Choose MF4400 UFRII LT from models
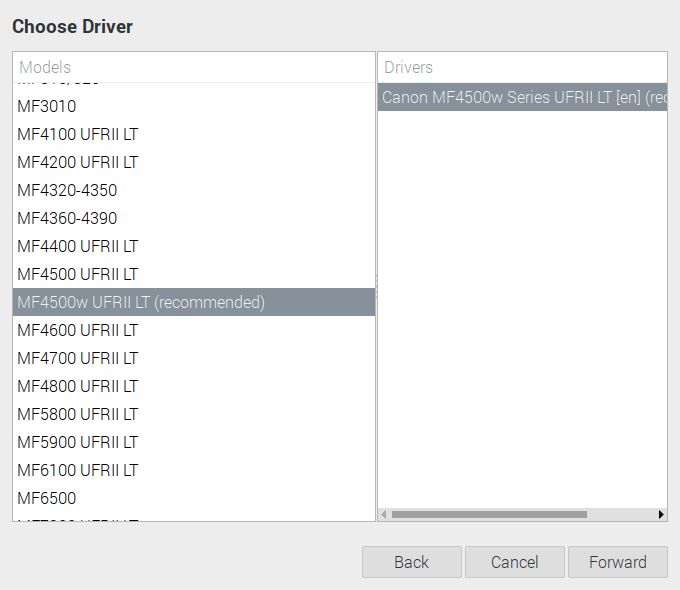This screenshot has width=680, height=590. click(78, 246)
